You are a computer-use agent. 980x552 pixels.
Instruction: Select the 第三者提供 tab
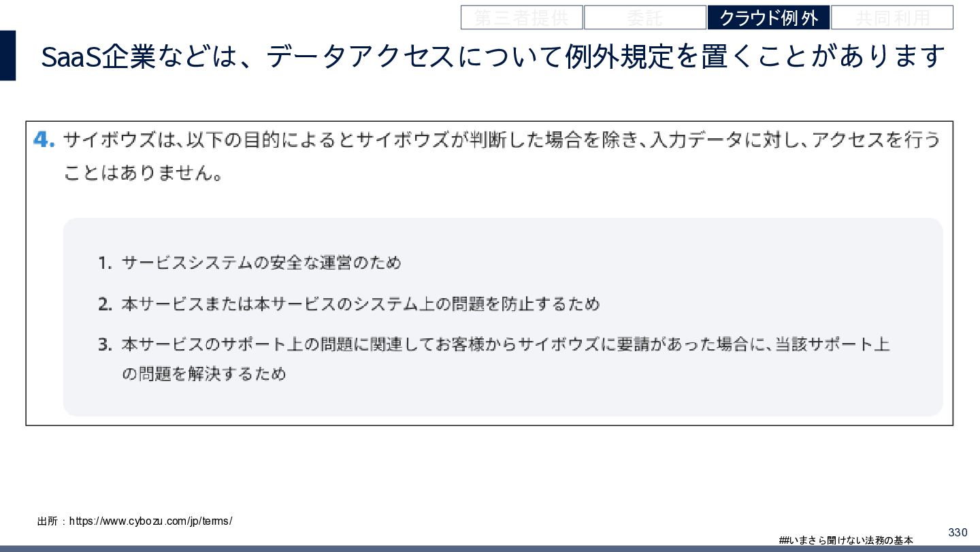pos(521,18)
